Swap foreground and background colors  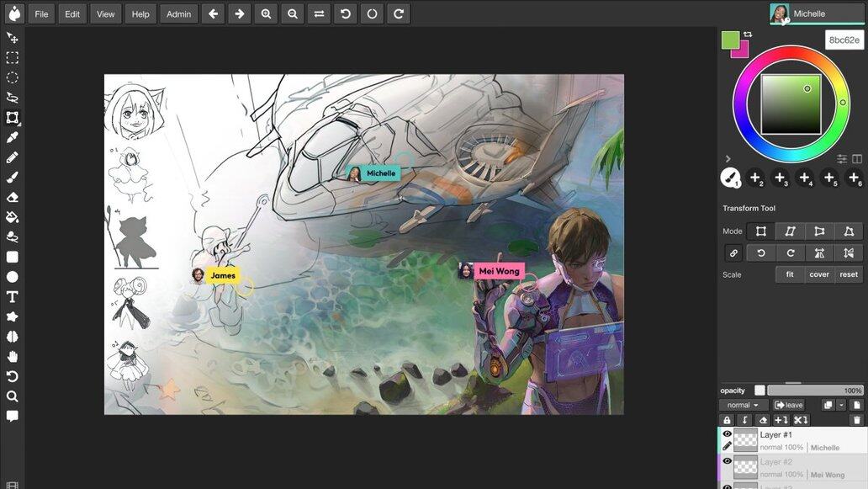coord(748,35)
